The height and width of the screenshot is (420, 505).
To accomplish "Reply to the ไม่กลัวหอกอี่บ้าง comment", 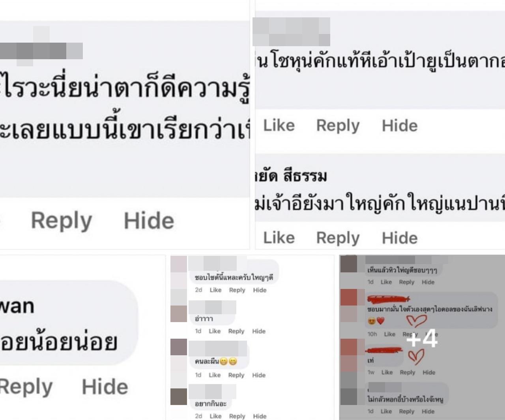I will coord(407,411).
